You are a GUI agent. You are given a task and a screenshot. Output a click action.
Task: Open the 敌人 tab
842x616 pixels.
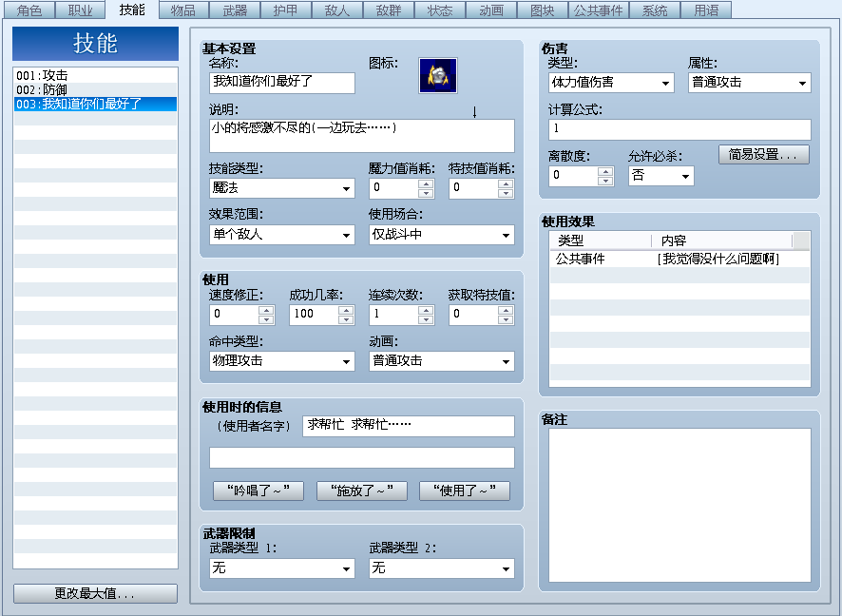(x=336, y=10)
